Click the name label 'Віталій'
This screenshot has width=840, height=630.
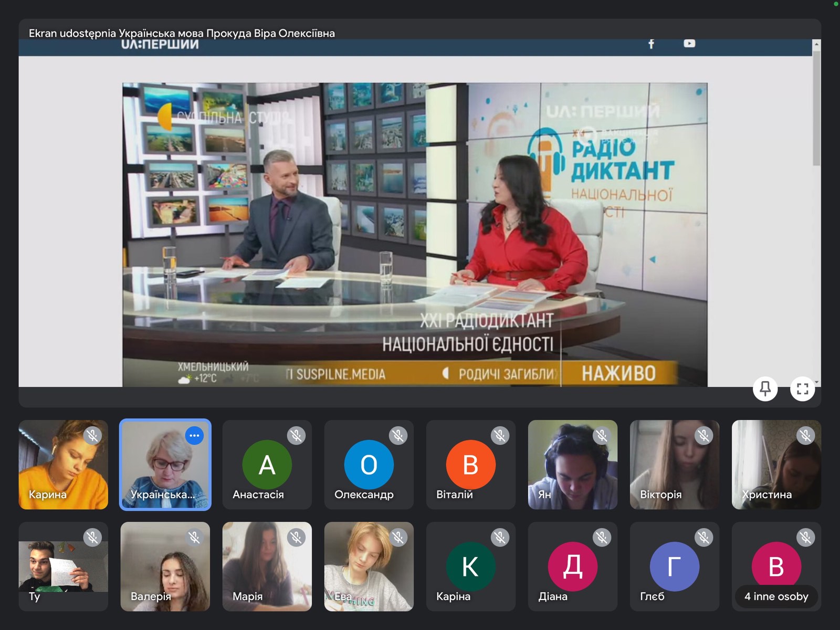pos(455,495)
